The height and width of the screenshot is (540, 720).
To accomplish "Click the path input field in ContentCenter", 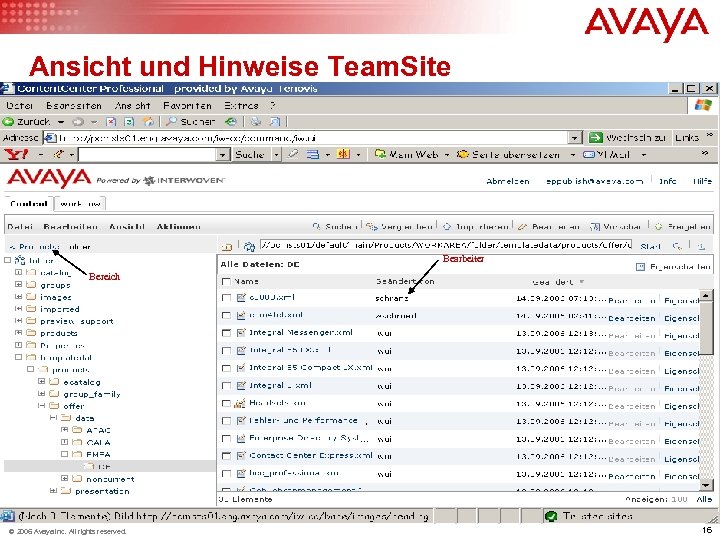I will (446, 245).
